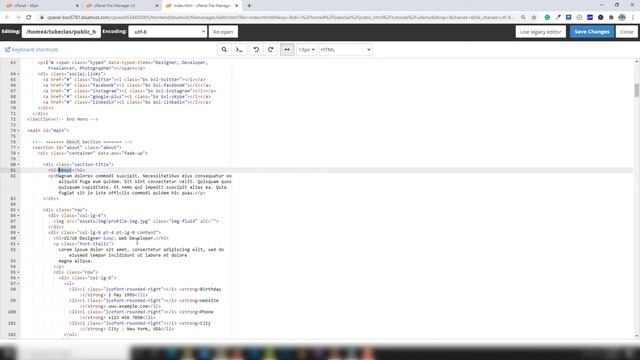This screenshot has width=640, height=360.
Task: Go back in browser history
Action: click(7, 17)
